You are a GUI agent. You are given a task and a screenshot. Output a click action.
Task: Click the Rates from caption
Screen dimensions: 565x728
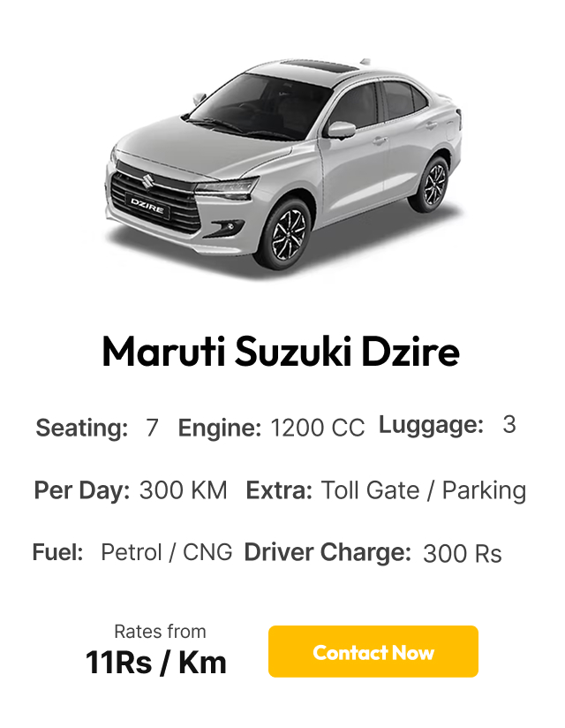160,632
